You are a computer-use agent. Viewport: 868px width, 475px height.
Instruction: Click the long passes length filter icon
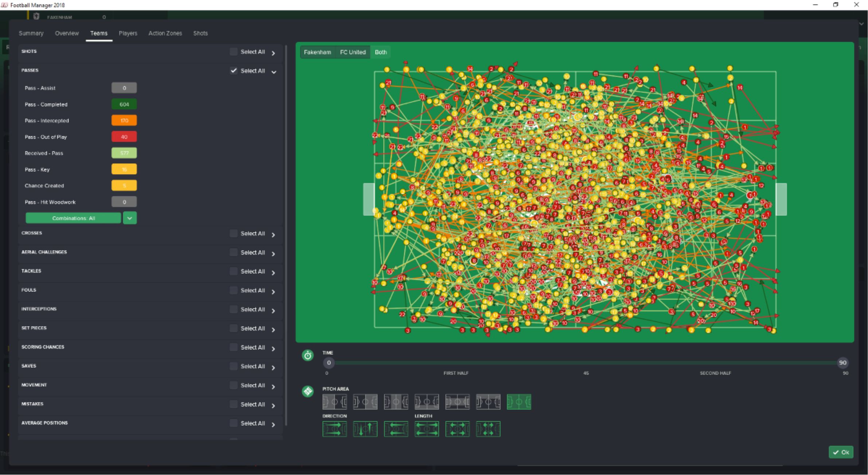pos(427,429)
